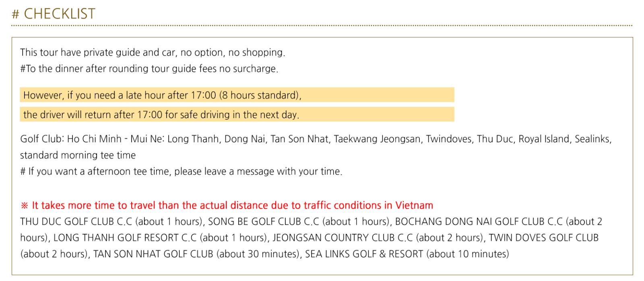Click 'This tour have private guide' sentence
Viewport: 644px width, 281px height.
coord(153,52)
